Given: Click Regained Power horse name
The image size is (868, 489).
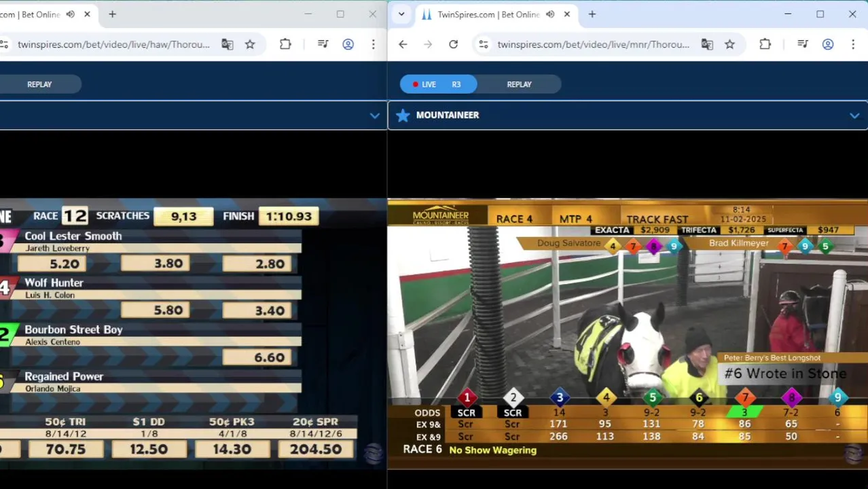Looking at the screenshot, I should 64,376.
